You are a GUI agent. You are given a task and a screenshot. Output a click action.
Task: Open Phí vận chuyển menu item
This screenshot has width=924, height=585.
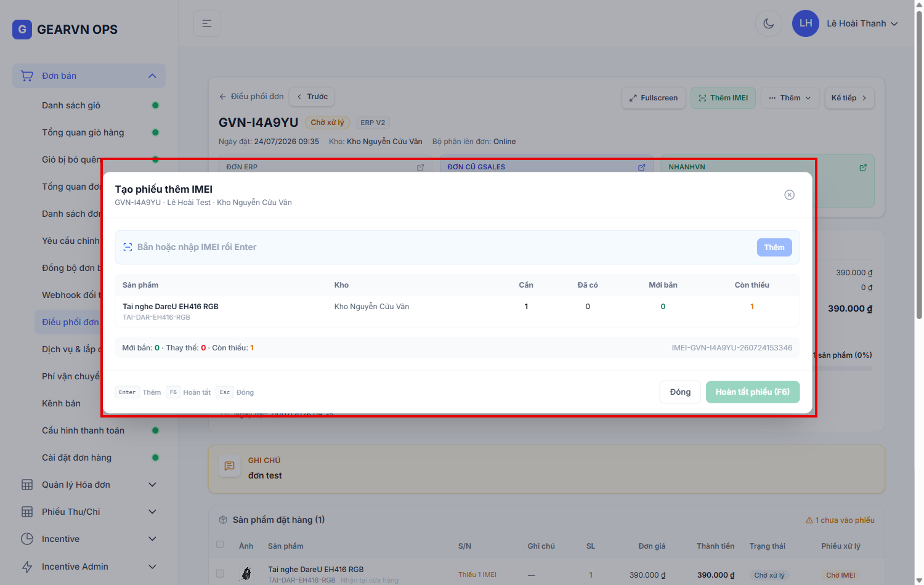(x=71, y=376)
